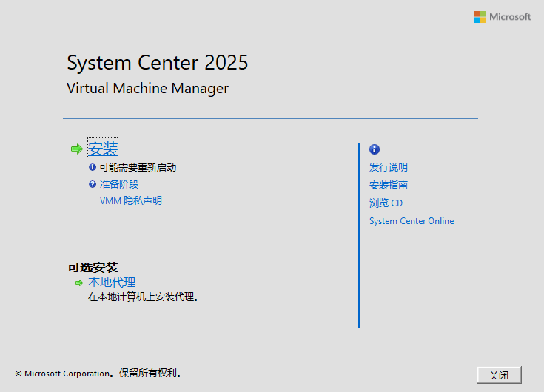Open the 准备阶段 link
This screenshot has width=544, height=392.
(x=119, y=185)
